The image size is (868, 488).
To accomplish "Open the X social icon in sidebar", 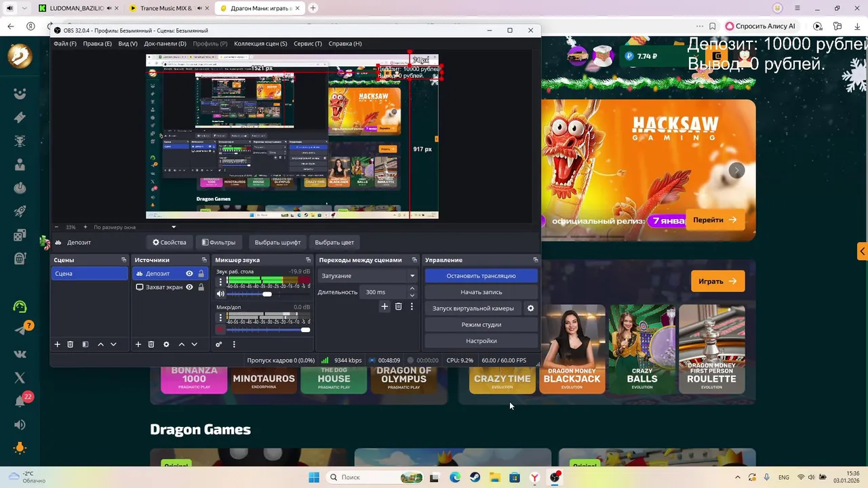I will click(20, 378).
